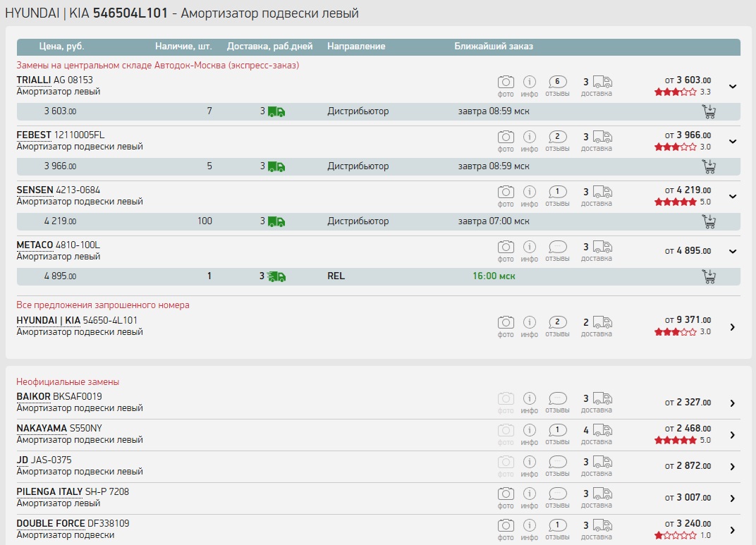This screenshot has width=756, height=545.
Task: Sort by the Наличие, шт. column header
Action: pos(183,47)
